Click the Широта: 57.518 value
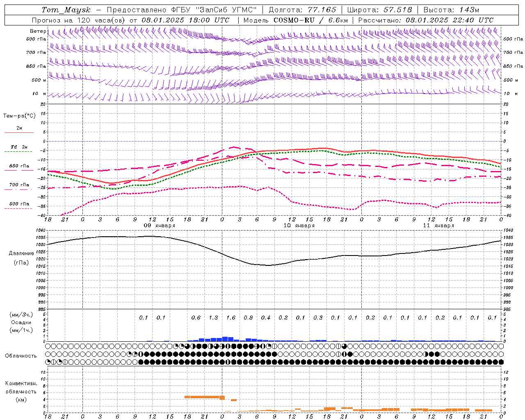 point(379,10)
